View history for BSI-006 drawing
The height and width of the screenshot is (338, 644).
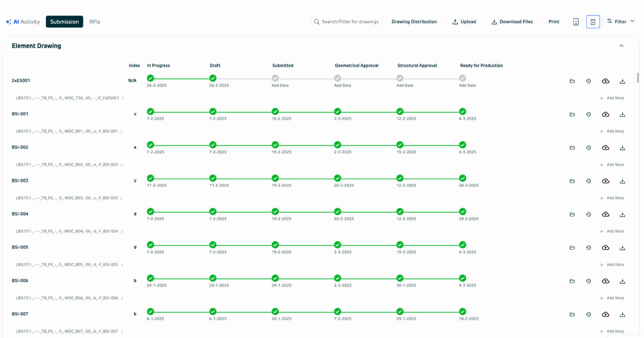click(588, 281)
